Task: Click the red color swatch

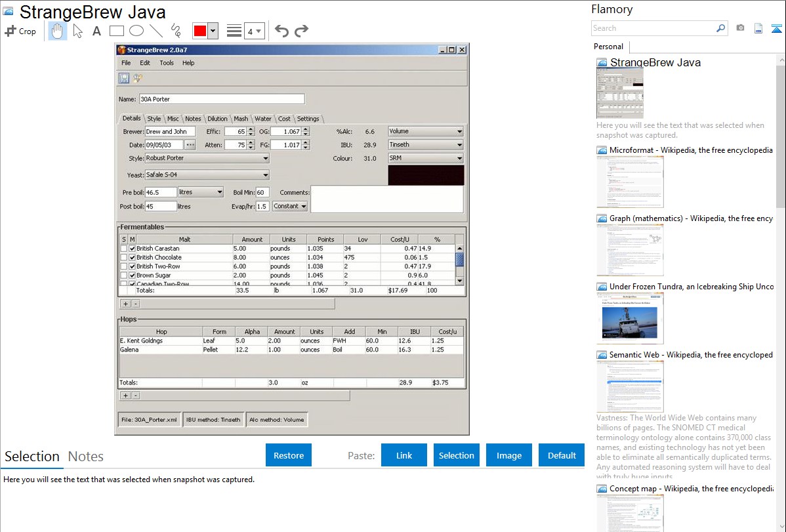Action: pos(200,31)
